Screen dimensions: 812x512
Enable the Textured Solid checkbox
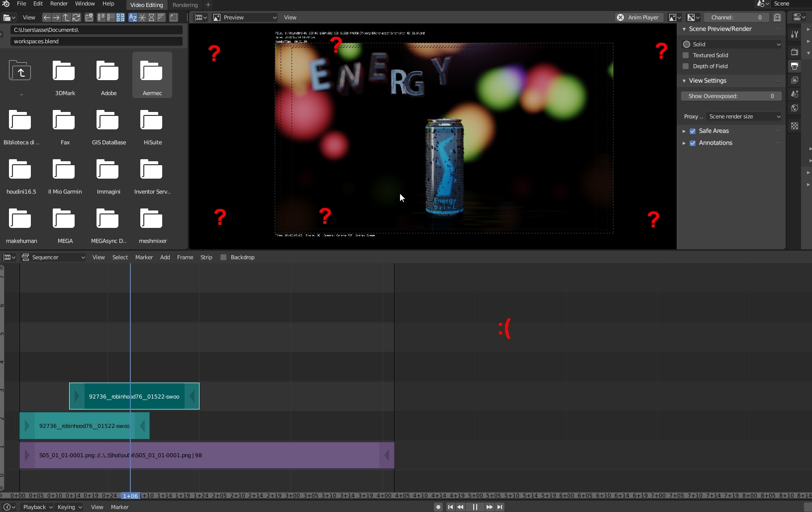(686, 55)
